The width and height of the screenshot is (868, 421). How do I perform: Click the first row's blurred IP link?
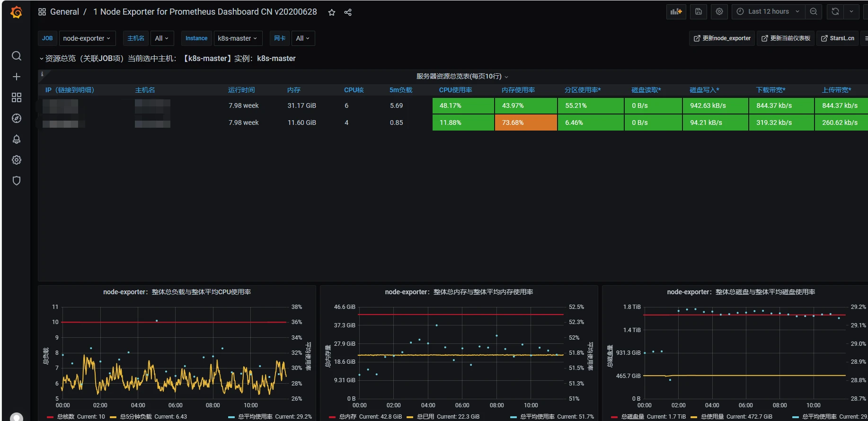click(60, 106)
